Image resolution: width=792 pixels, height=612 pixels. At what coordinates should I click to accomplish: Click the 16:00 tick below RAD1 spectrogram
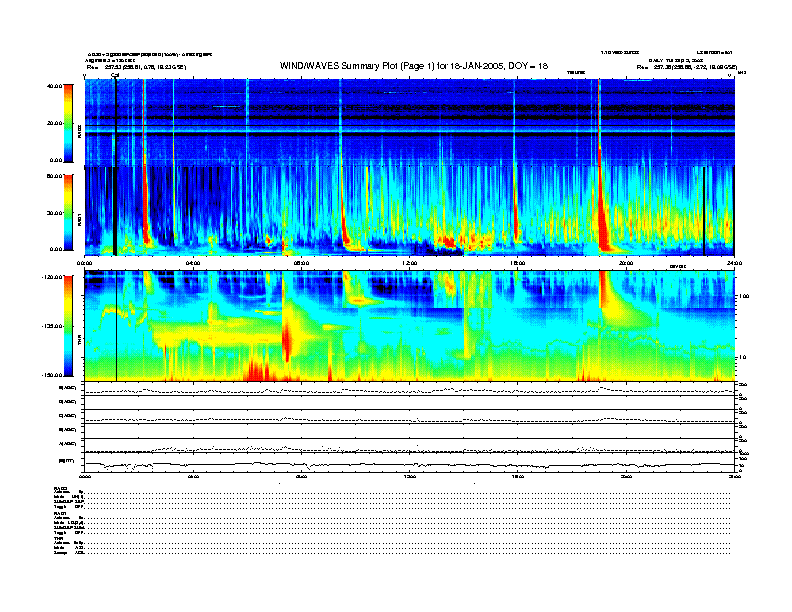click(518, 263)
